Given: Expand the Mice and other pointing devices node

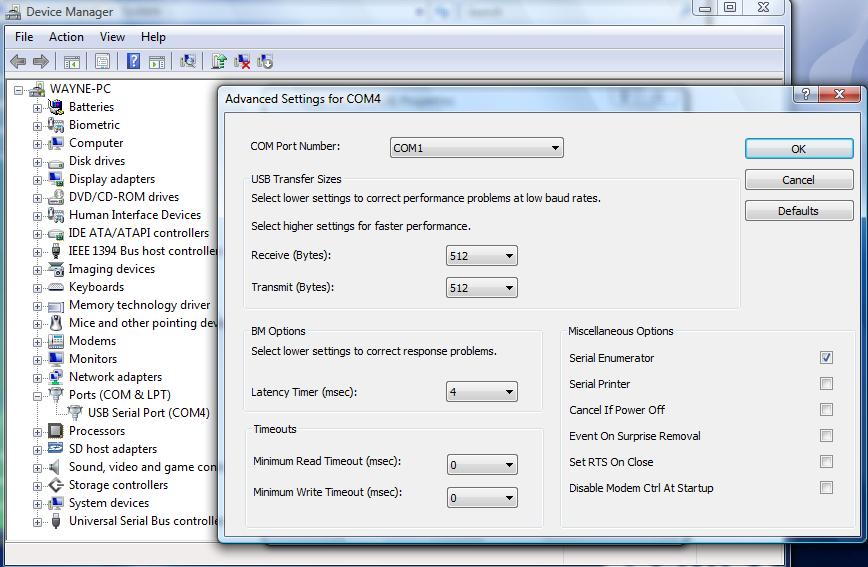Looking at the screenshot, I should coord(37,324).
